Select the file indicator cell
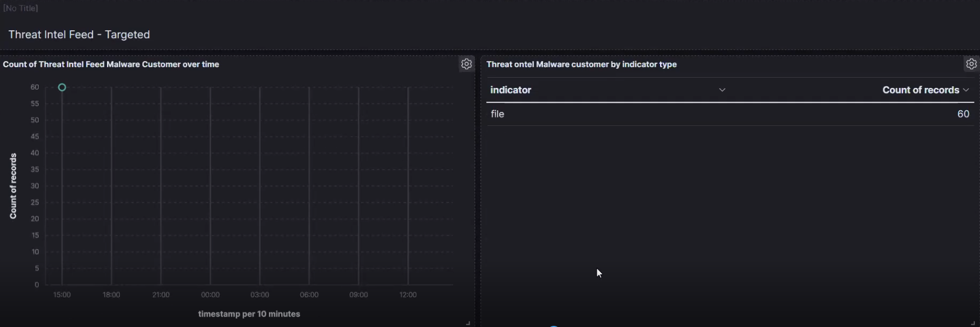 click(x=498, y=114)
